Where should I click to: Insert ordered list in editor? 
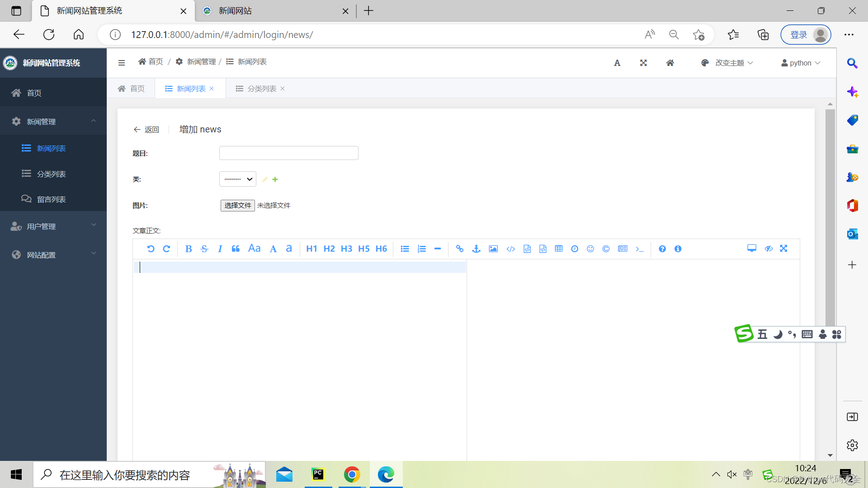422,249
